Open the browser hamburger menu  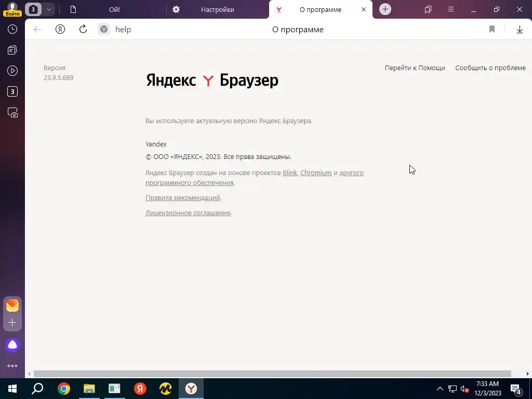point(451,9)
